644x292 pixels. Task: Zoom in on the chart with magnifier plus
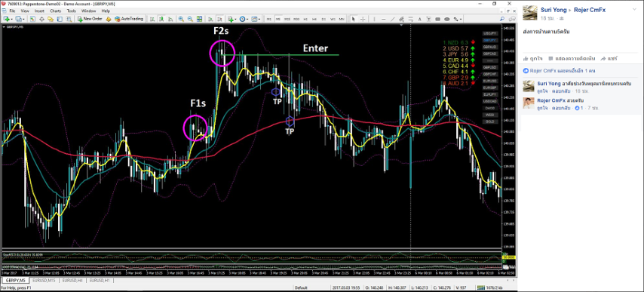point(181,19)
